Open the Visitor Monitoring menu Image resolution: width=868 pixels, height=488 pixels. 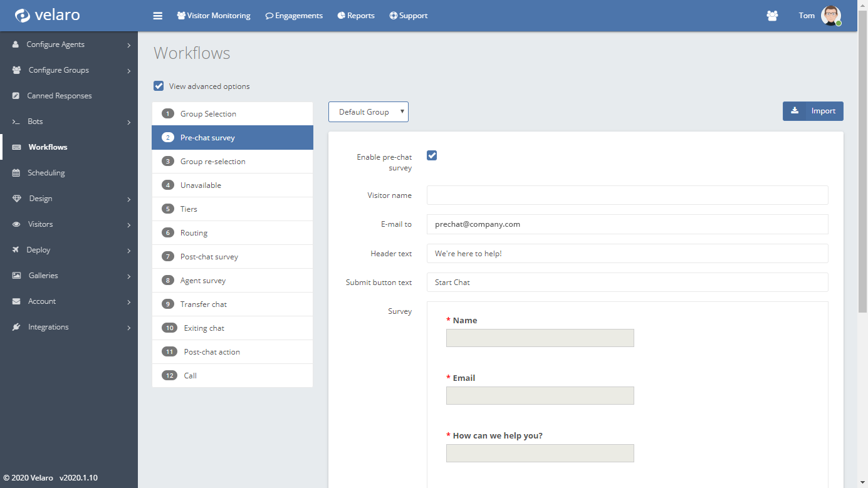[x=214, y=16]
